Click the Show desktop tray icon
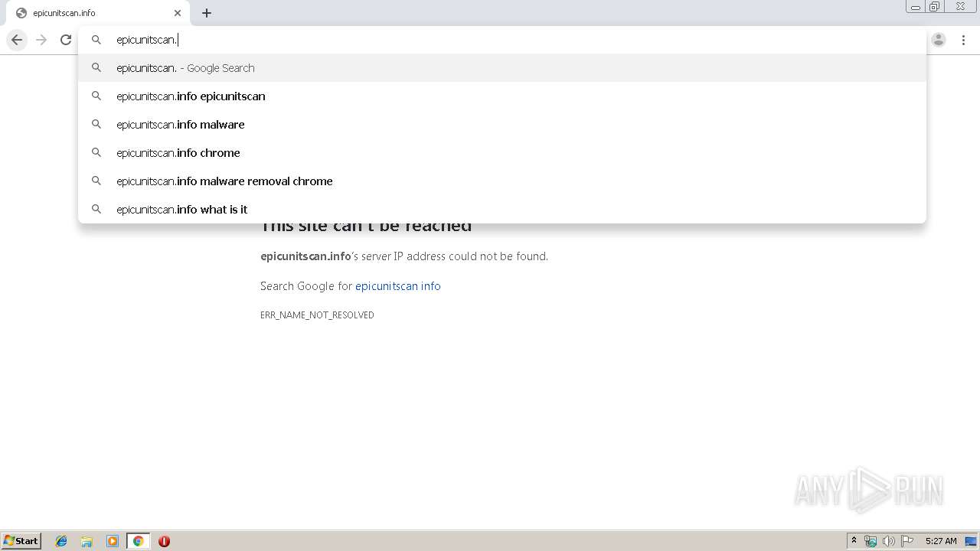 pyautogui.click(x=972, y=541)
